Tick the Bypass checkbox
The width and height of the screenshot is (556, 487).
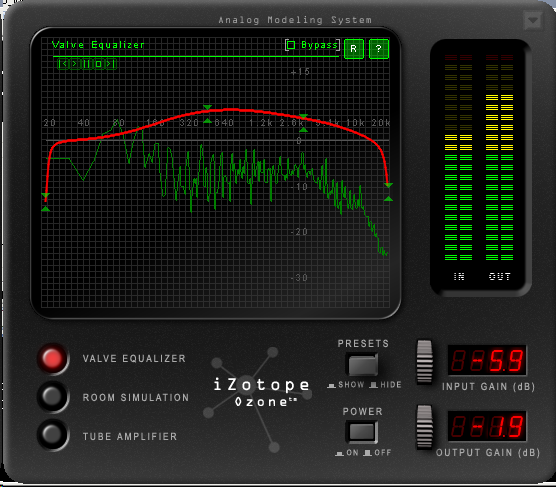pos(291,45)
